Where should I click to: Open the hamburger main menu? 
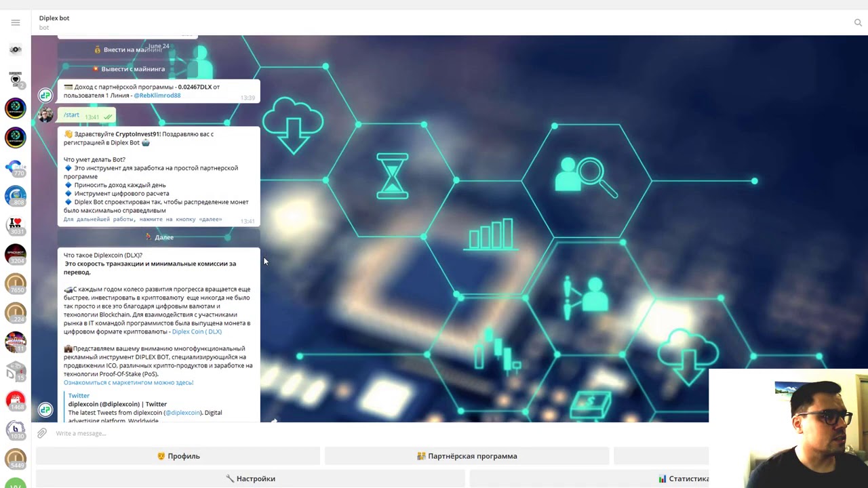pyautogui.click(x=15, y=22)
